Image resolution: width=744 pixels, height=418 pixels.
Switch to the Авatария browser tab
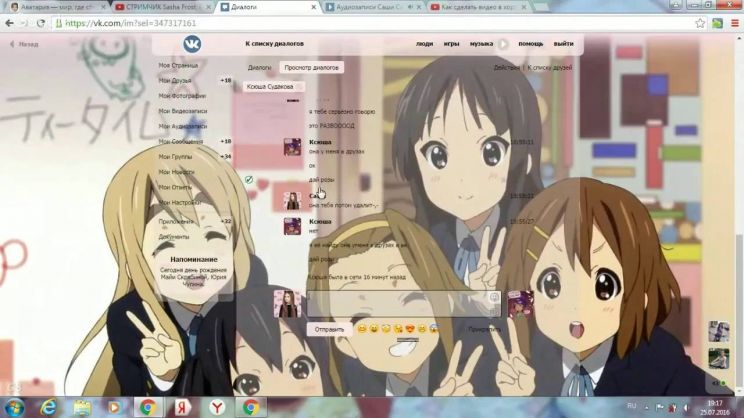click(x=58, y=7)
